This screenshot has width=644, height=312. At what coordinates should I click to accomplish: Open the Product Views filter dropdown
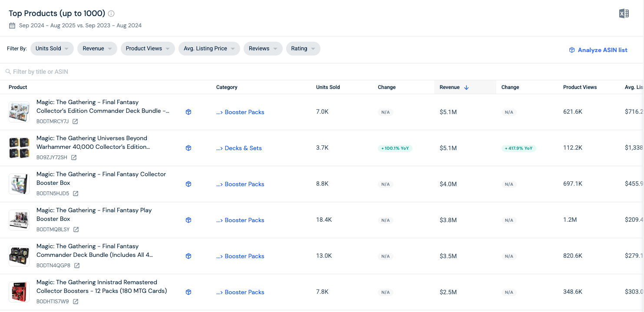click(148, 49)
